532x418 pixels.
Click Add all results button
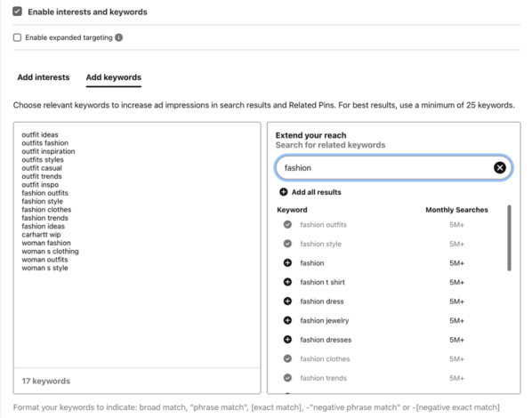310,192
